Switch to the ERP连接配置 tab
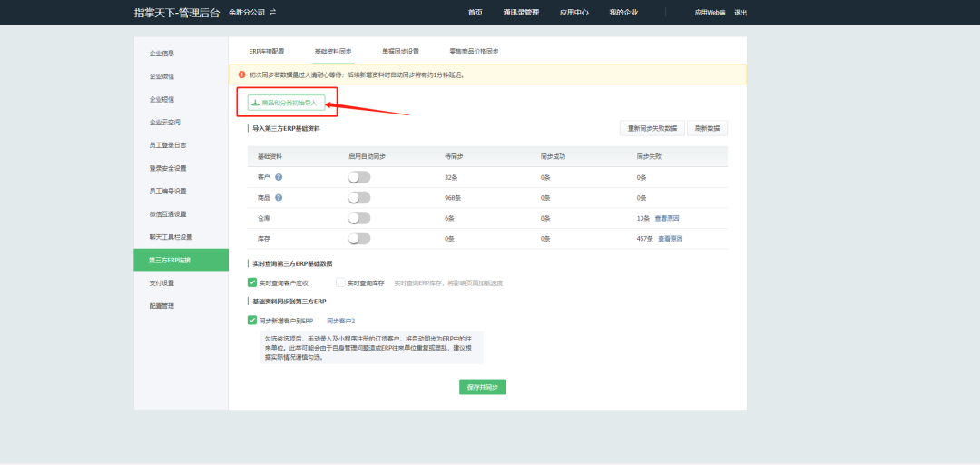 [267, 52]
